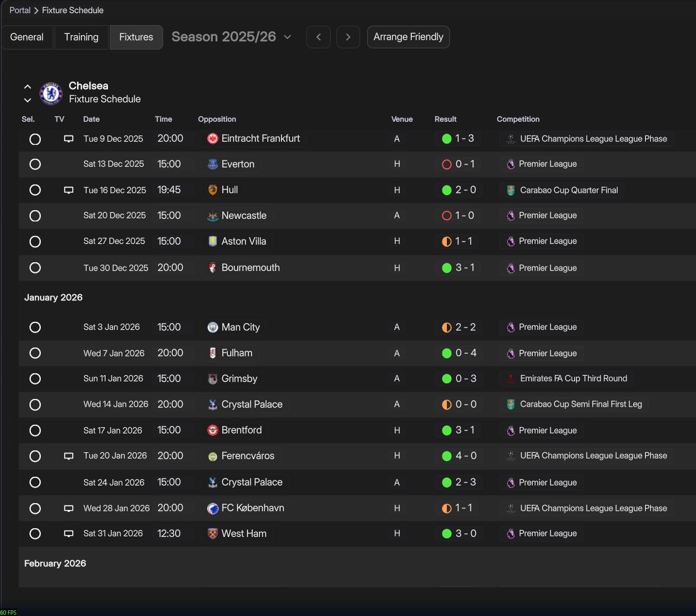Open the General tab
The image size is (696, 616).
pyautogui.click(x=27, y=37)
